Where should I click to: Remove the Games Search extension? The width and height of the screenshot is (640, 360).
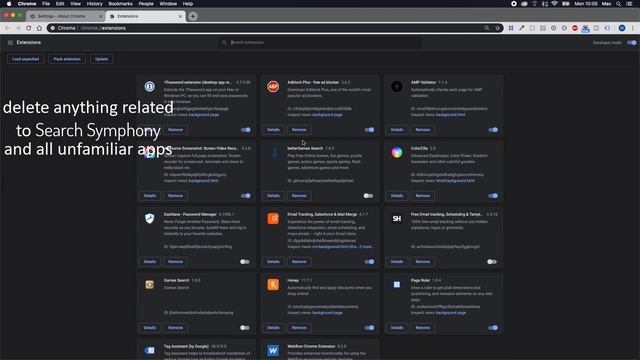click(x=175, y=328)
